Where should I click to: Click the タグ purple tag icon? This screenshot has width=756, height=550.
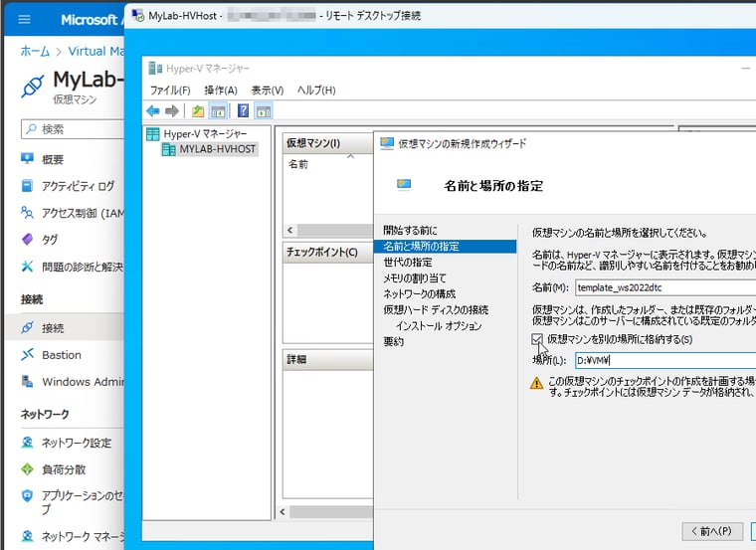28,239
